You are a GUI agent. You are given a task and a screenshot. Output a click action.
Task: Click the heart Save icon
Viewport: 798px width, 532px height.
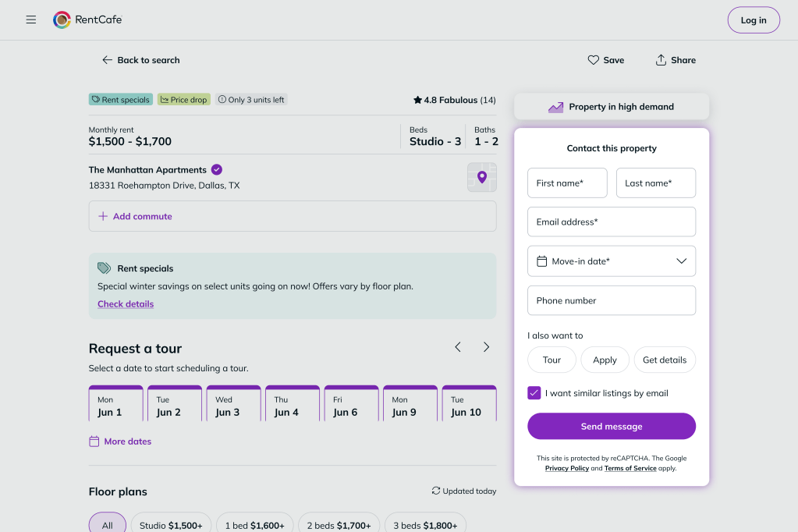(593, 60)
